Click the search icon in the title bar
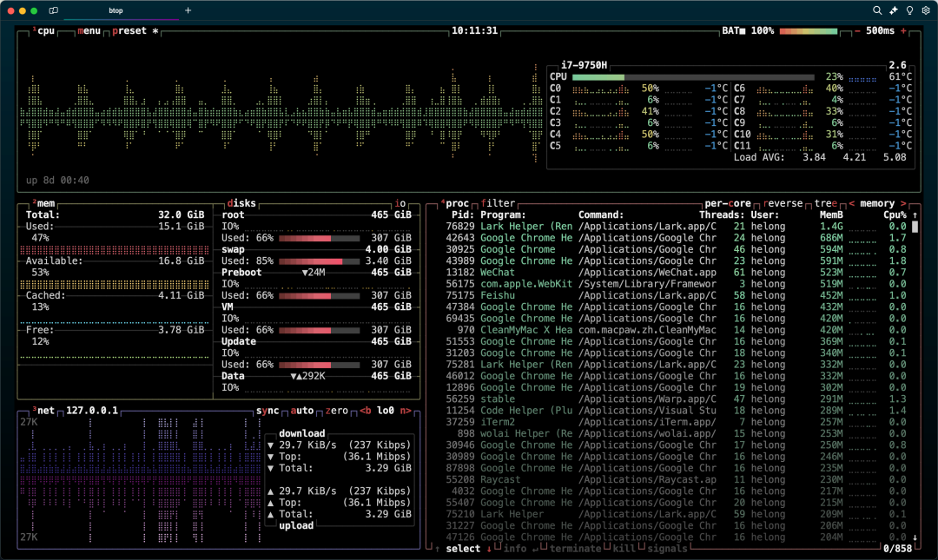Viewport: 938px width, 560px height. (877, 10)
